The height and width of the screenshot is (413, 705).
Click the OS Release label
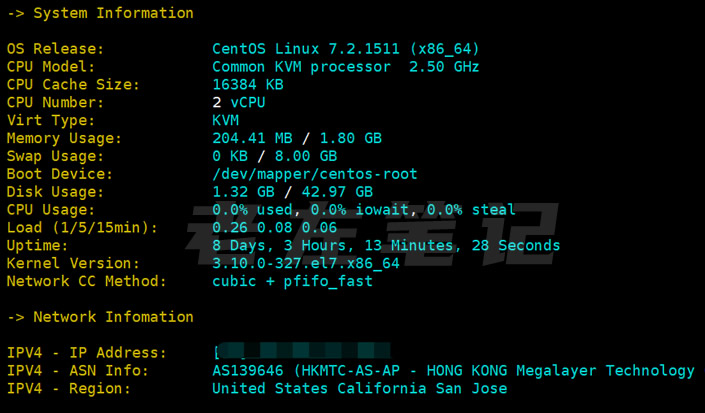click(x=55, y=49)
